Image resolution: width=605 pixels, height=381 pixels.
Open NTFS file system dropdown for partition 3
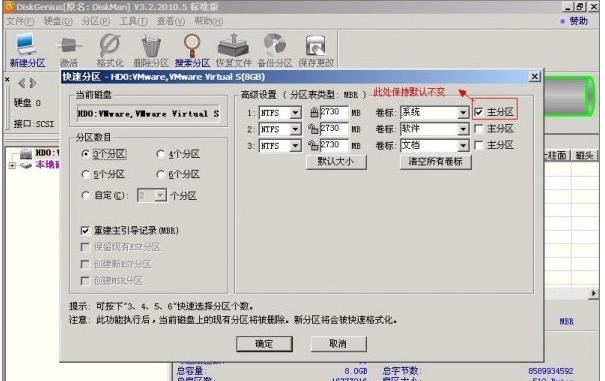295,146
